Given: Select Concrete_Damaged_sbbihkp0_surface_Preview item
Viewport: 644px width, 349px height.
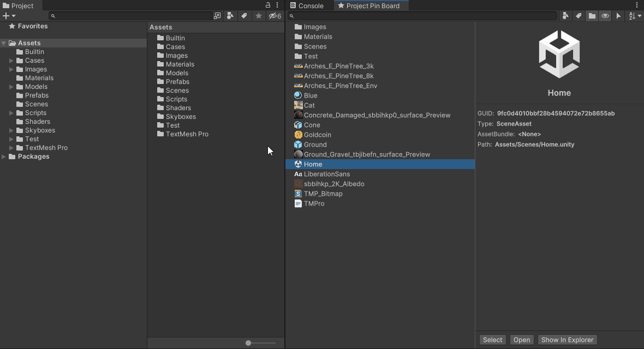Looking at the screenshot, I should pos(380,116).
